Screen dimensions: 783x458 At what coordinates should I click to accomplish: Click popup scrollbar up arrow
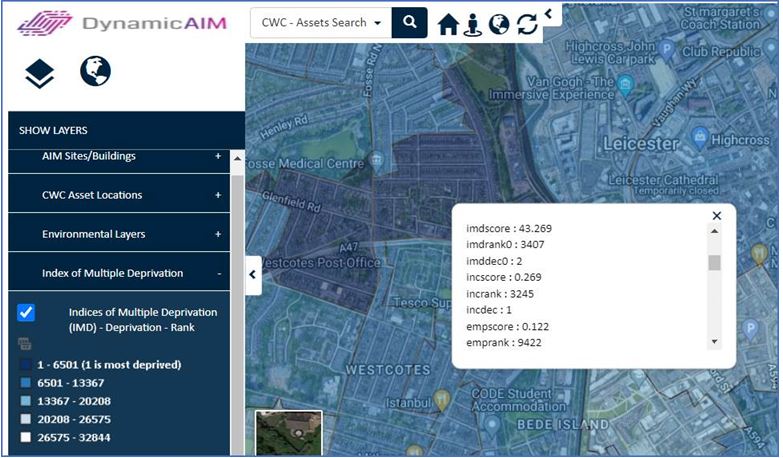tap(715, 231)
